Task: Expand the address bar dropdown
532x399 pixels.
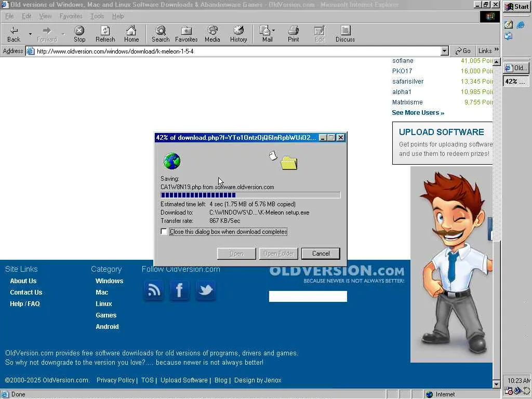Action: click(x=445, y=51)
